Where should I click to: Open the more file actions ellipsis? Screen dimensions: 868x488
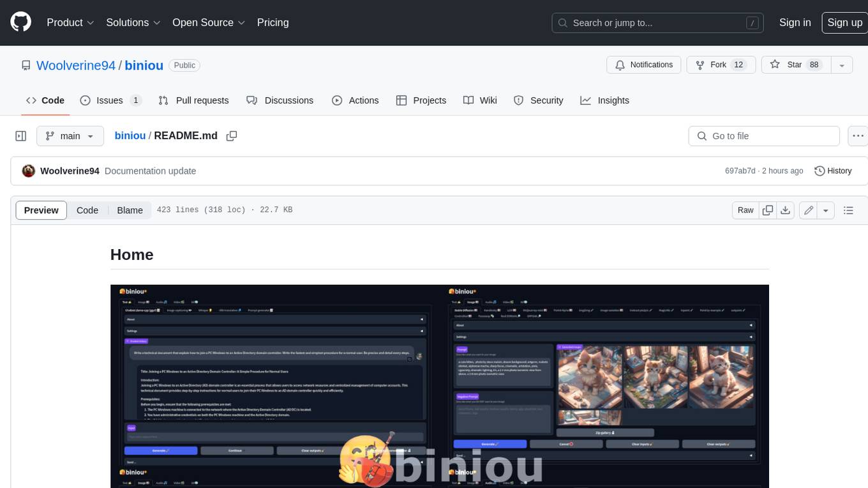click(x=858, y=136)
